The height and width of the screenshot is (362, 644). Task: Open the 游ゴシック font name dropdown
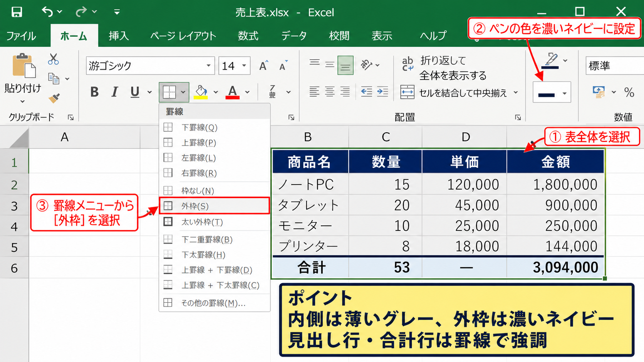coord(208,65)
